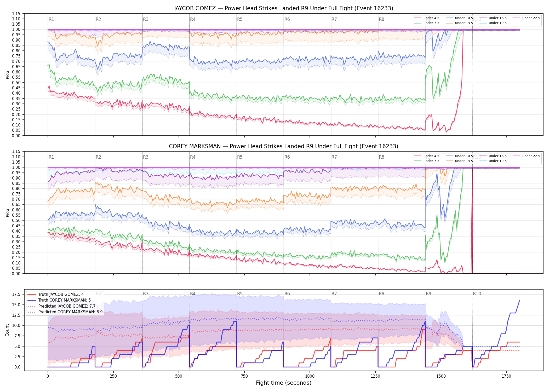Click the R9 label in the Count chart
549x392 pixels.
[428, 294]
